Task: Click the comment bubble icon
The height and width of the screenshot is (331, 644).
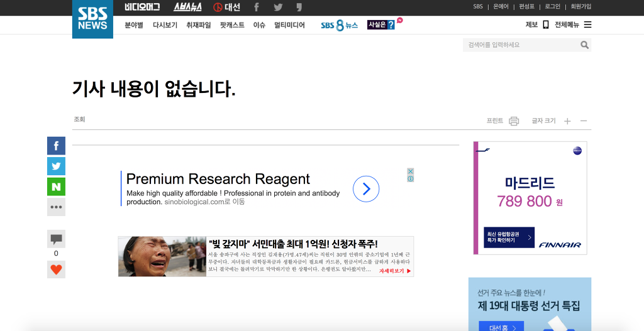Action: (x=56, y=239)
